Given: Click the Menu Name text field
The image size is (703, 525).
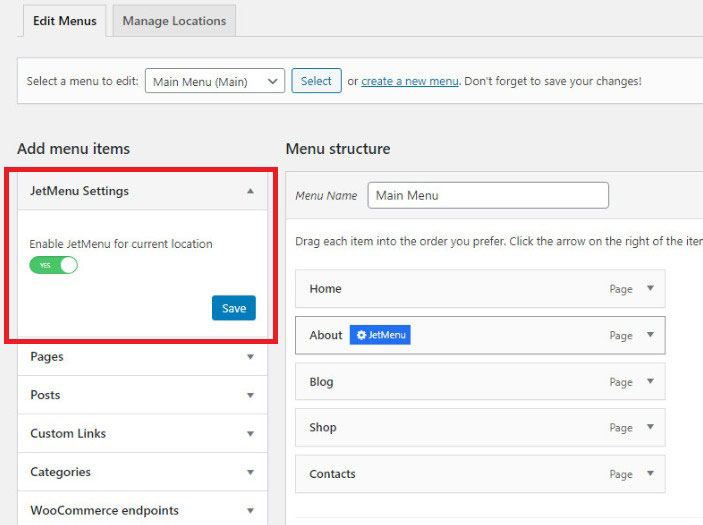Looking at the screenshot, I should point(488,195).
